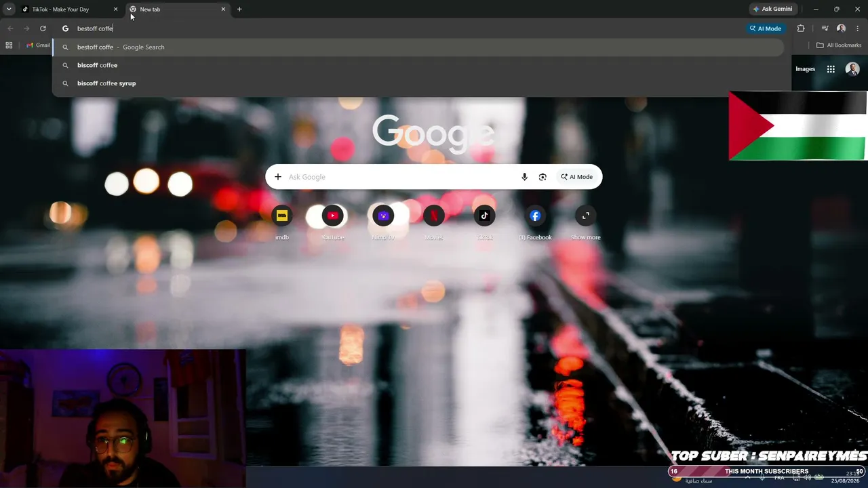The width and height of the screenshot is (868, 488).
Task: Open the Chrome three-dot menu
Action: pyautogui.click(x=858, y=28)
